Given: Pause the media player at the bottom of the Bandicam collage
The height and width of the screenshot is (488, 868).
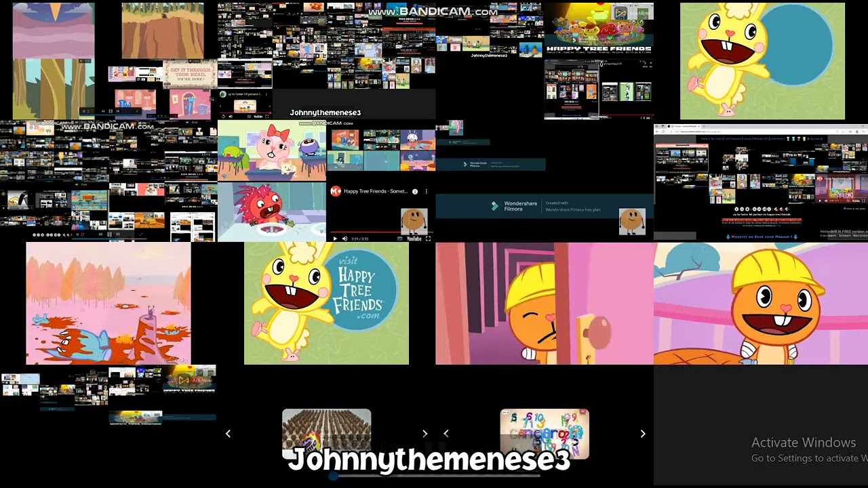Looking at the screenshot, I should click(x=109, y=235).
